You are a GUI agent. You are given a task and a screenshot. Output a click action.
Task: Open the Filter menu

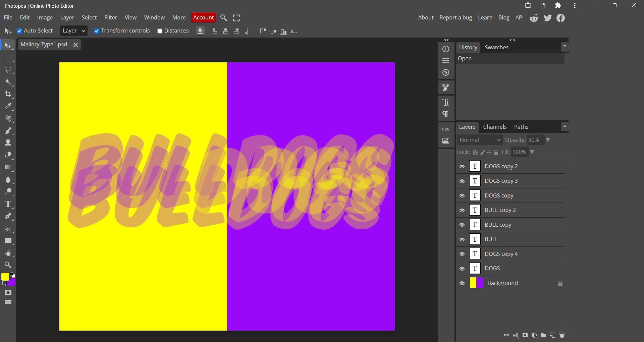110,17
